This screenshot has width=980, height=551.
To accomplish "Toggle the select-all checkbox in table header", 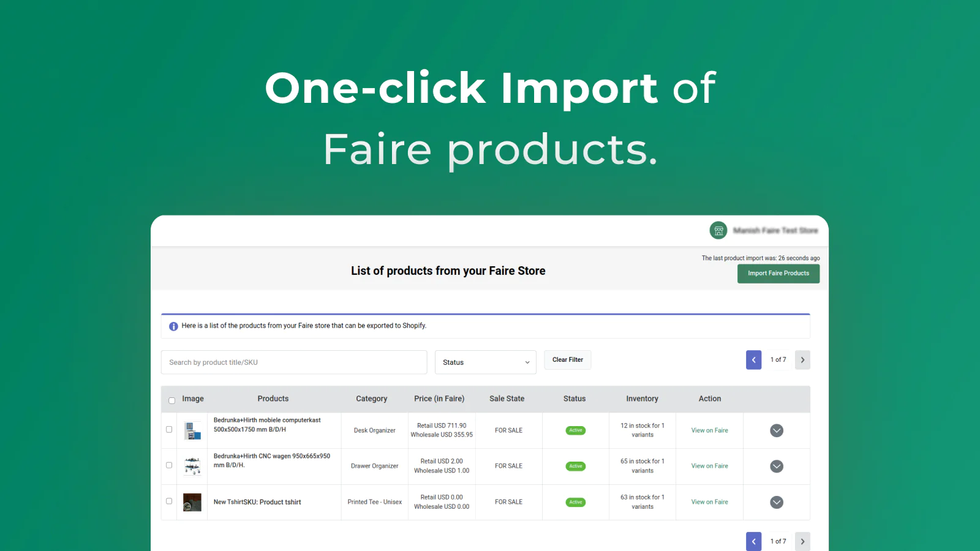I will (x=171, y=400).
